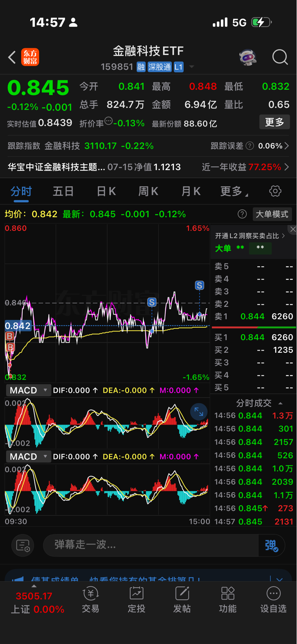This screenshot has height=644, width=297.
Task: Tap the L1 level badge
Action: coord(178,67)
